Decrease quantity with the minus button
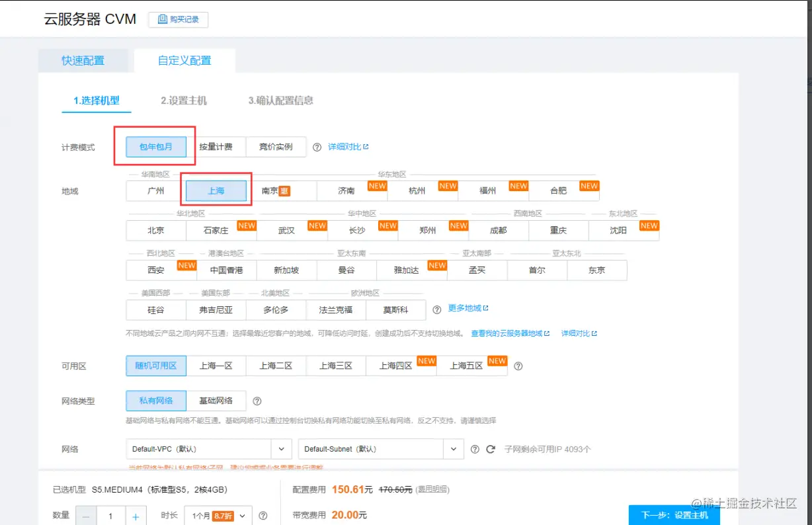The width and height of the screenshot is (812, 525). click(x=86, y=516)
